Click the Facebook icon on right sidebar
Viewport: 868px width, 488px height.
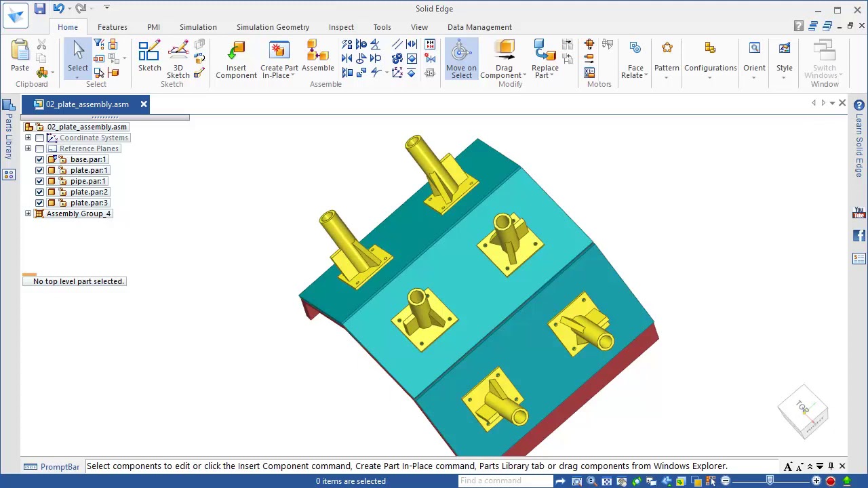859,236
